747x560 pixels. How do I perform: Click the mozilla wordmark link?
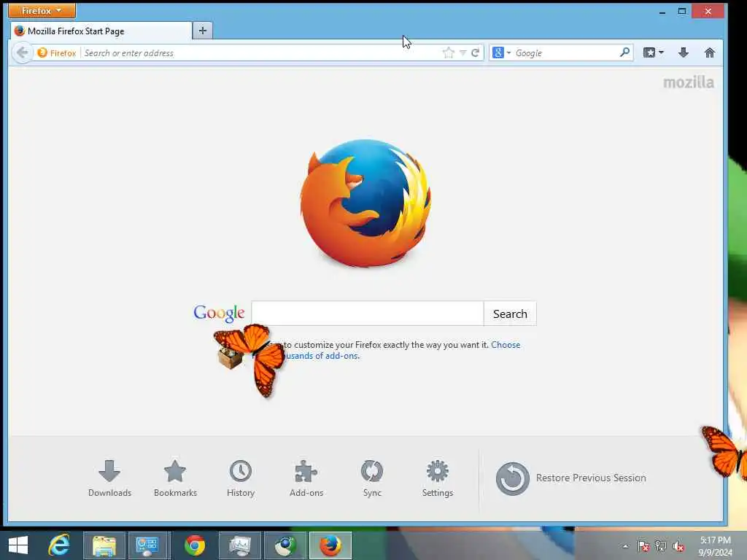click(x=689, y=82)
